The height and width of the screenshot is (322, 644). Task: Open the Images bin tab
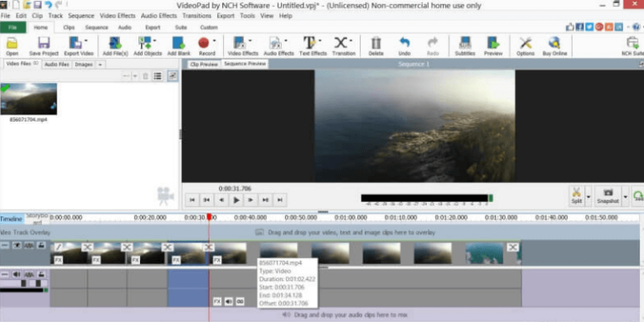click(83, 65)
